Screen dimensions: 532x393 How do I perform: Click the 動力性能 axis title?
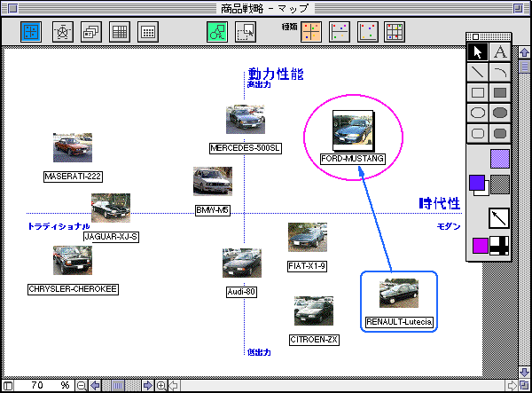tap(276, 74)
